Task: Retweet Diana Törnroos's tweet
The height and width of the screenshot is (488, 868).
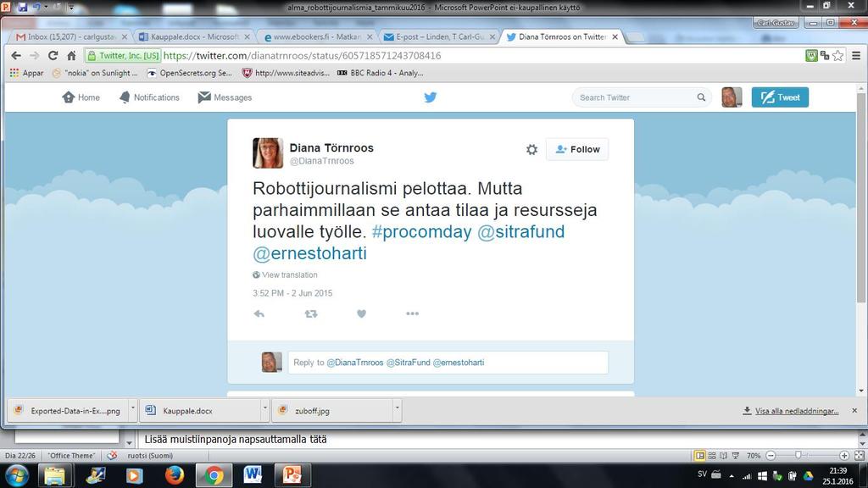Action: pyautogui.click(x=311, y=313)
